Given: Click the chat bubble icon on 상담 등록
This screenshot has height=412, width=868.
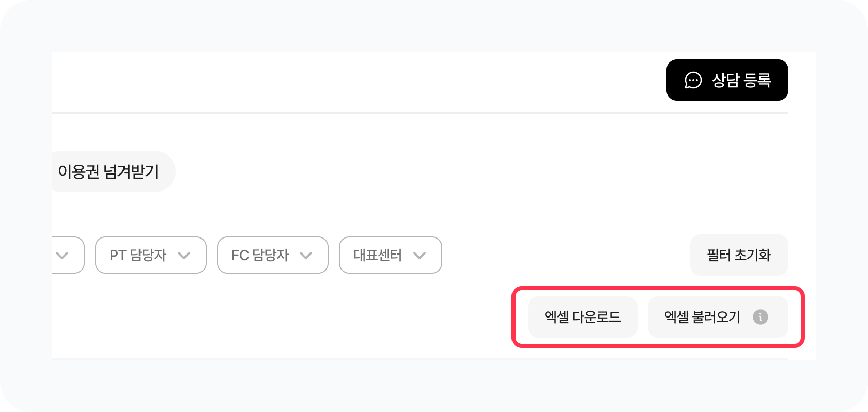Looking at the screenshot, I should click(693, 81).
